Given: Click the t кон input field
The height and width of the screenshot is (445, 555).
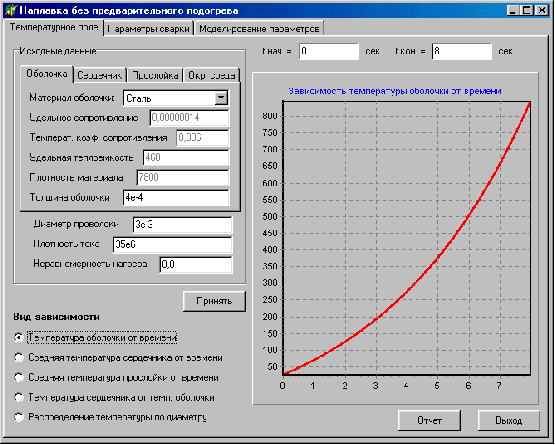Looking at the screenshot, I should [x=462, y=51].
